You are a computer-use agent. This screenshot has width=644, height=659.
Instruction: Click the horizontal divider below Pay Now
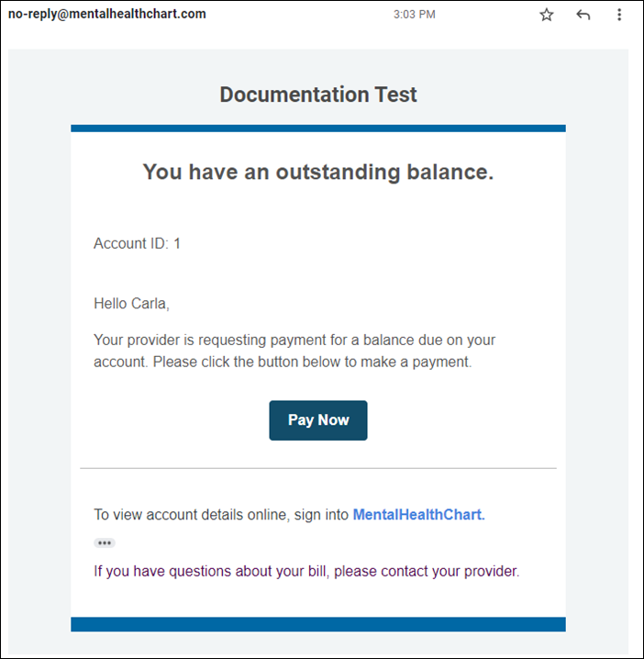[318, 469]
